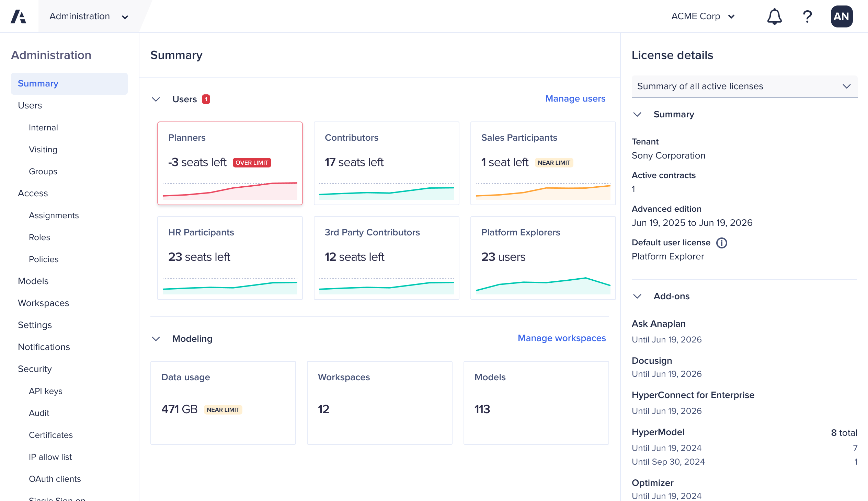Click the NEAR LIMIT badge on Data usage
This screenshot has height=501, width=868.
[223, 410]
